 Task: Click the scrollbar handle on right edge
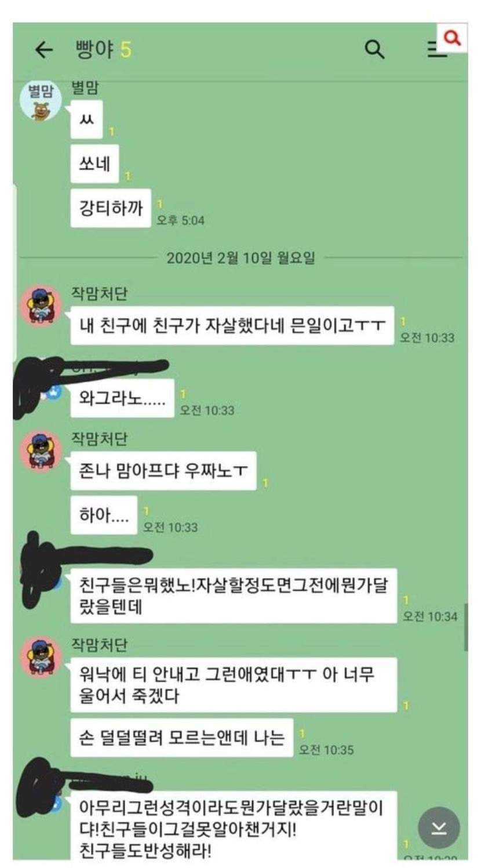click(466, 627)
